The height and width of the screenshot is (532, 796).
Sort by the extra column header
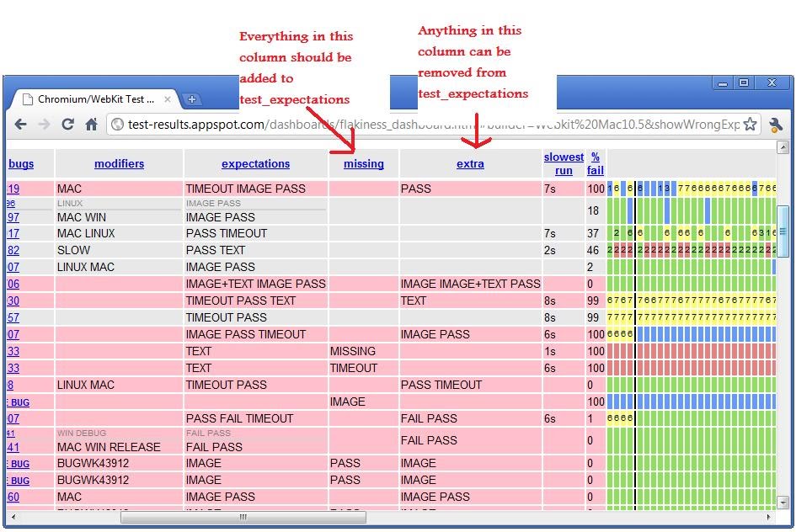pyautogui.click(x=470, y=164)
